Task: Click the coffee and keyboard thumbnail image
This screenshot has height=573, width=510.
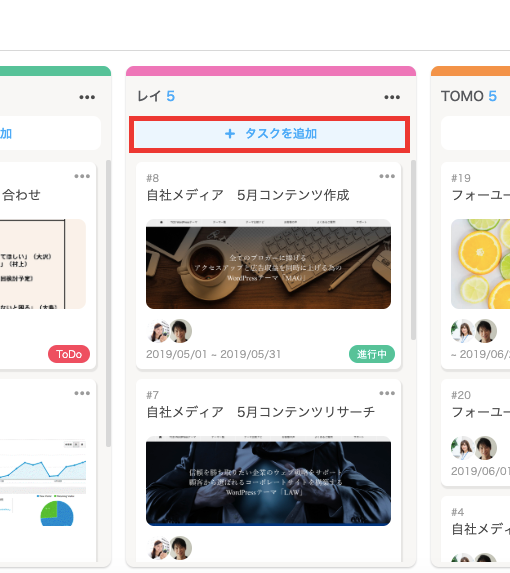Action: click(269, 264)
